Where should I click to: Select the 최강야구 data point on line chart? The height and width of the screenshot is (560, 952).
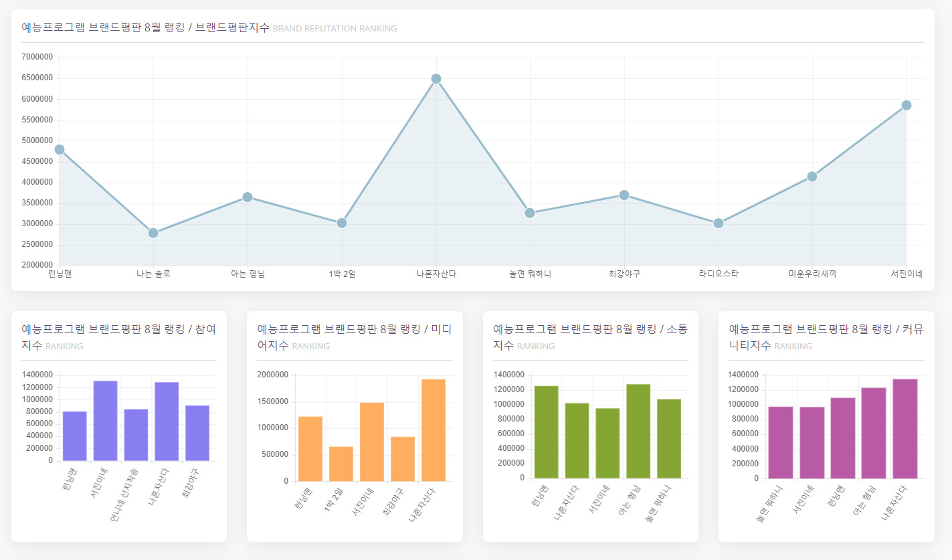tap(624, 195)
